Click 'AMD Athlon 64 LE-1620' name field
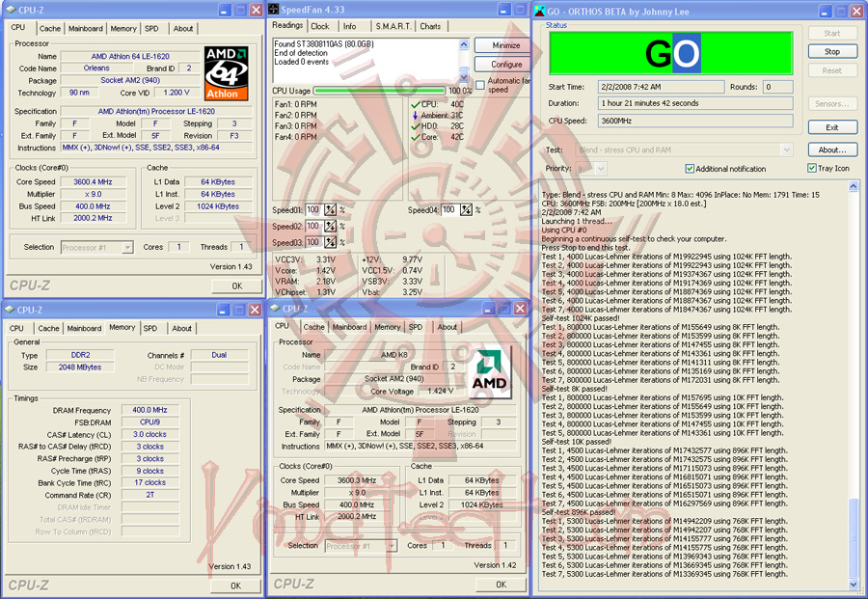 130,56
